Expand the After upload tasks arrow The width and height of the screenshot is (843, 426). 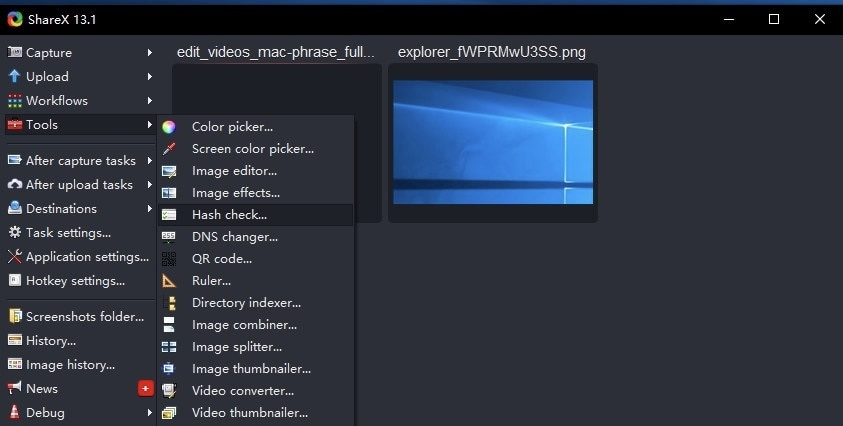(x=149, y=184)
